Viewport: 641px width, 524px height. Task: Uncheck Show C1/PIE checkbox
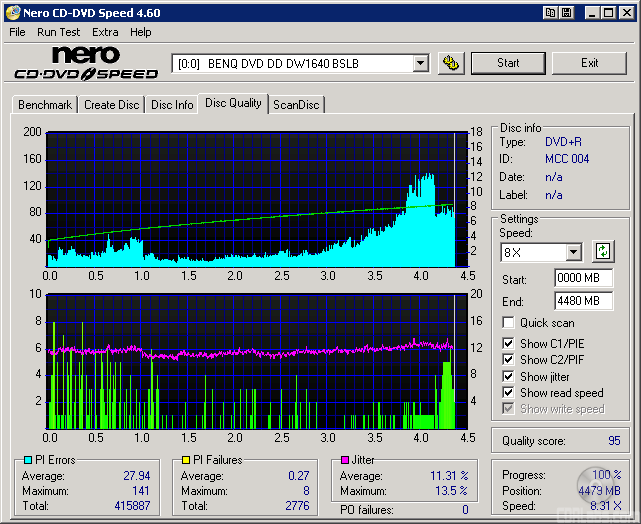509,344
